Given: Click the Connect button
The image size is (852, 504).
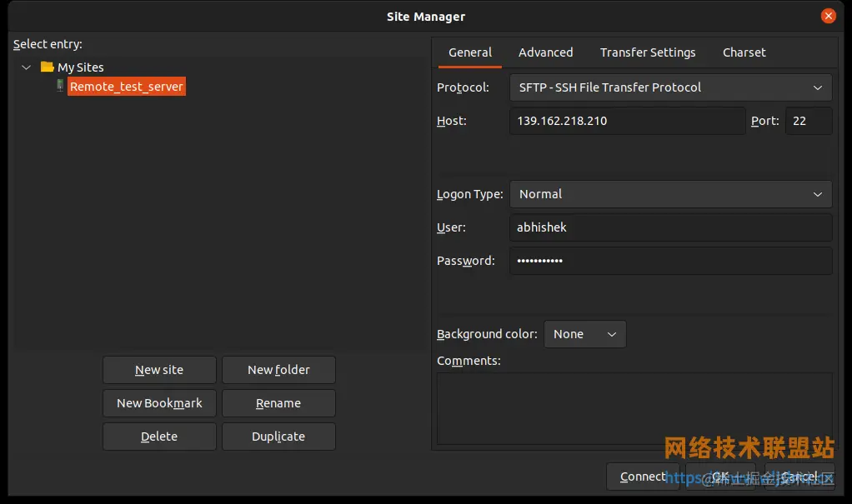Looking at the screenshot, I should (x=643, y=477).
